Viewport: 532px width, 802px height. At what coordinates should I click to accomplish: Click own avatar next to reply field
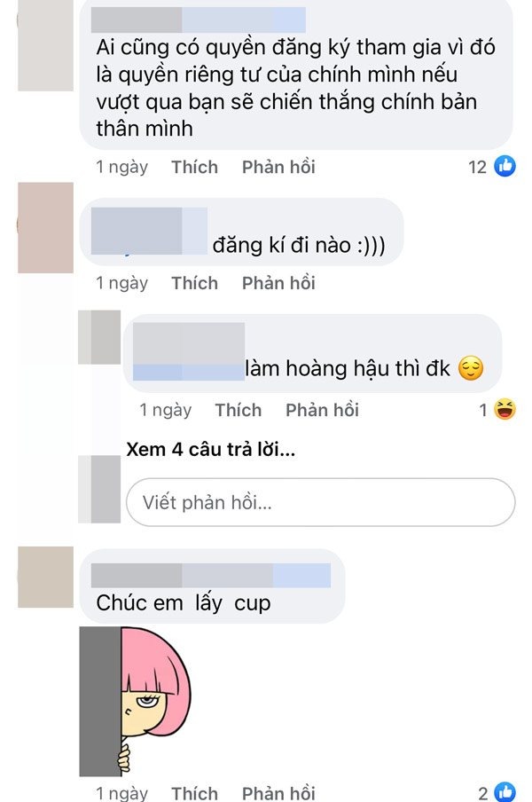click(99, 490)
